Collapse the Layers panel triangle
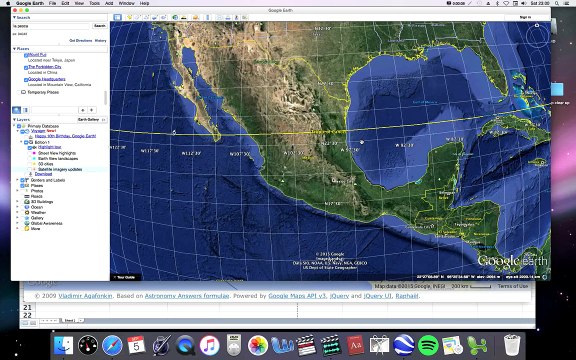 [14, 119]
